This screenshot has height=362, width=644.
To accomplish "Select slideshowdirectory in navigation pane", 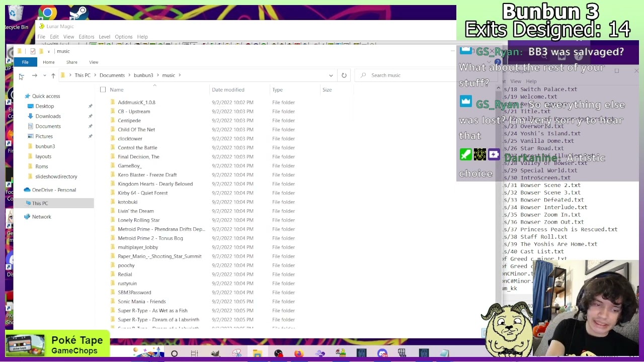I will 56,176.
